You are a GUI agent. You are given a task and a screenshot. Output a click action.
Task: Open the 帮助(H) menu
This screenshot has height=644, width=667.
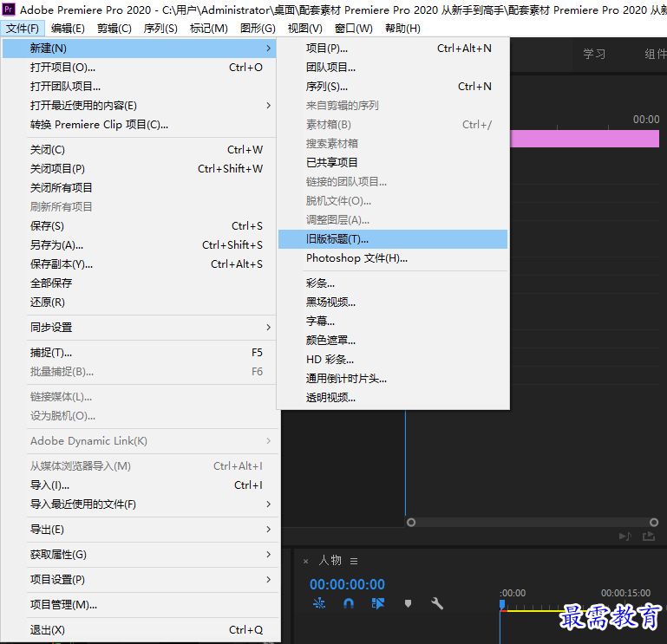pos(402,29)
